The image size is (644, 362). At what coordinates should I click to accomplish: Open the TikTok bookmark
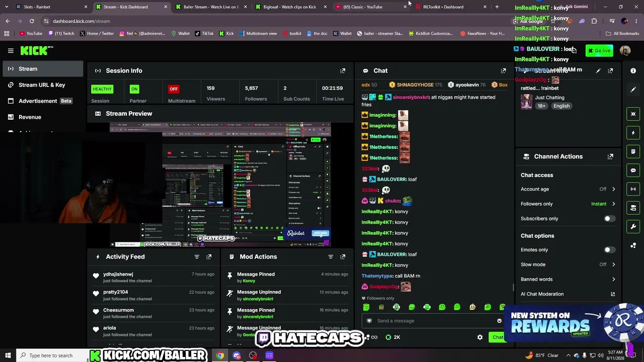(x=203, y=34)
